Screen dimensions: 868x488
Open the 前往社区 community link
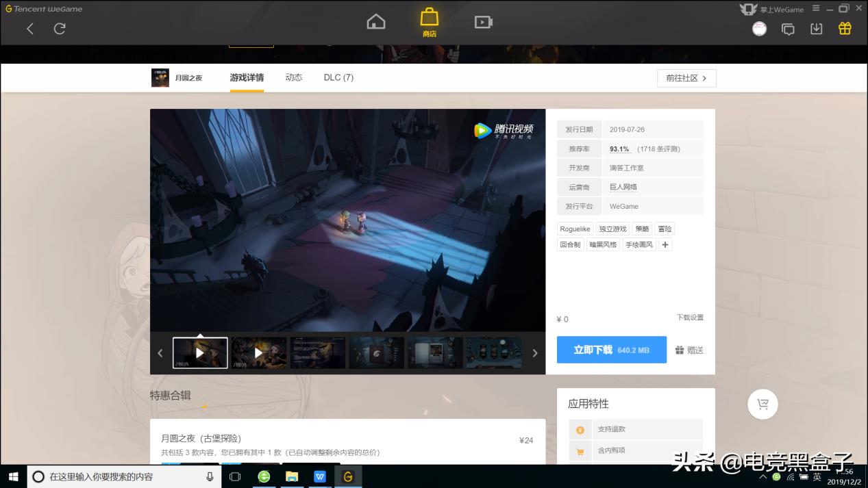point(686,78)
